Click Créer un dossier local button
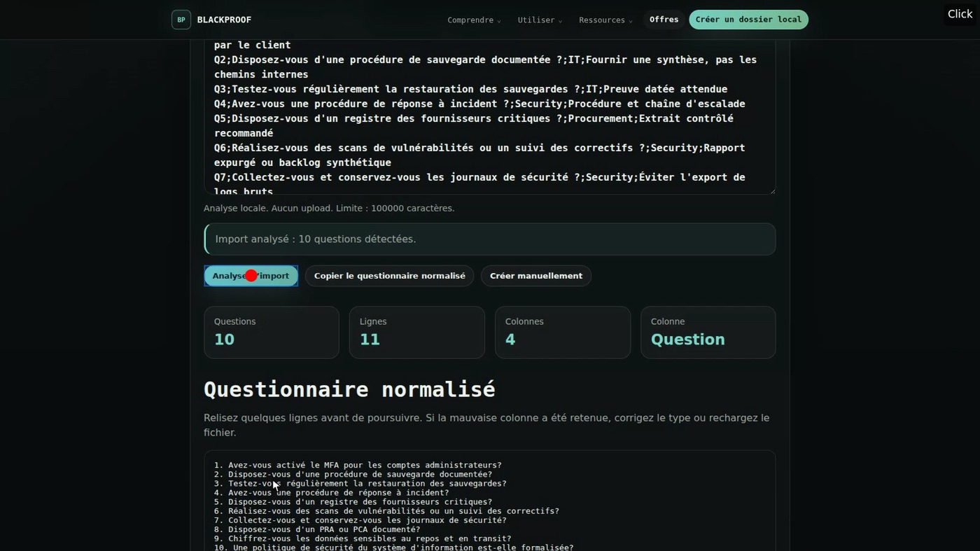Viewport: 980px width, 551px height. pyautogui.click(x=748, y=20)
